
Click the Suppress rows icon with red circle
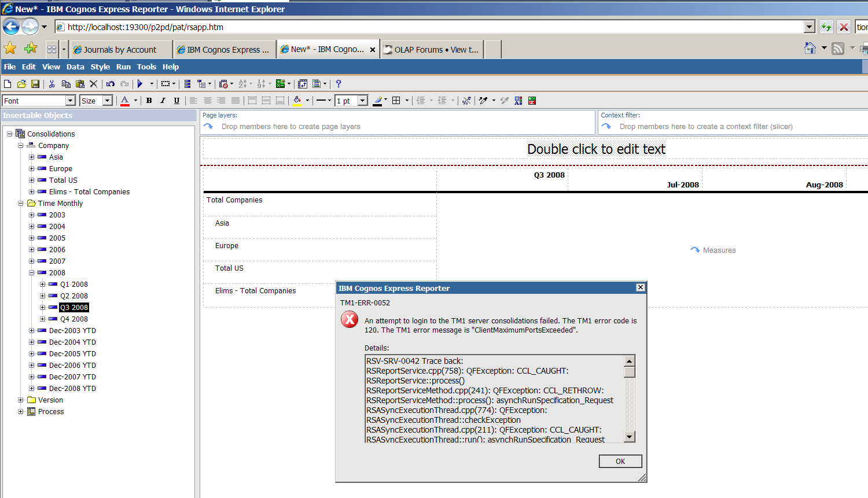[x=224, y=84]
